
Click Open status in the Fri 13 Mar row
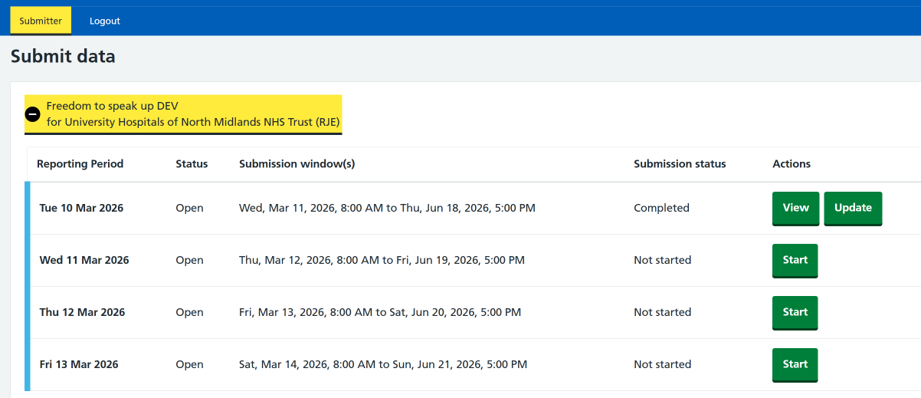pyautogui.click(x=190, y=365)
